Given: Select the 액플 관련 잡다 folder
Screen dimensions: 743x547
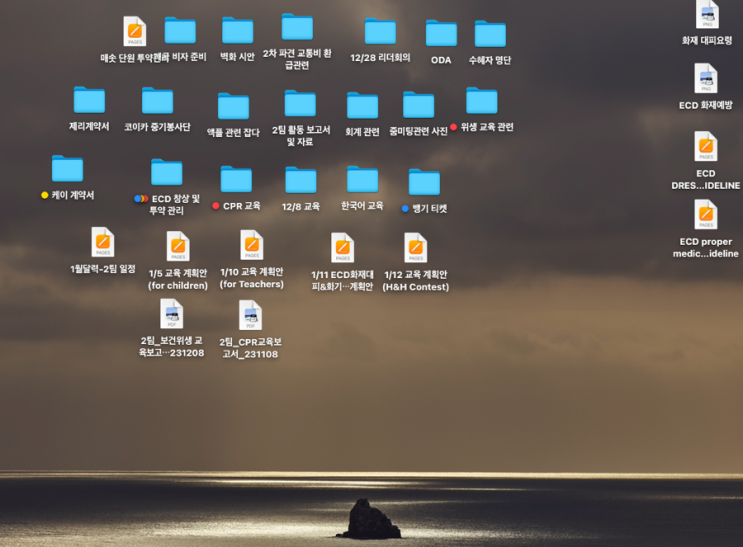Looking at the screenshot, I should click(x=233, y=106).
